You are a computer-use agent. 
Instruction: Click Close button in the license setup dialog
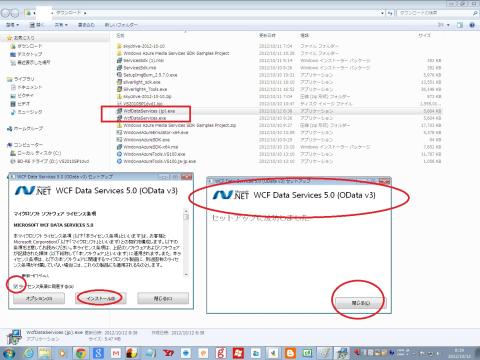(x=163, y=298)
